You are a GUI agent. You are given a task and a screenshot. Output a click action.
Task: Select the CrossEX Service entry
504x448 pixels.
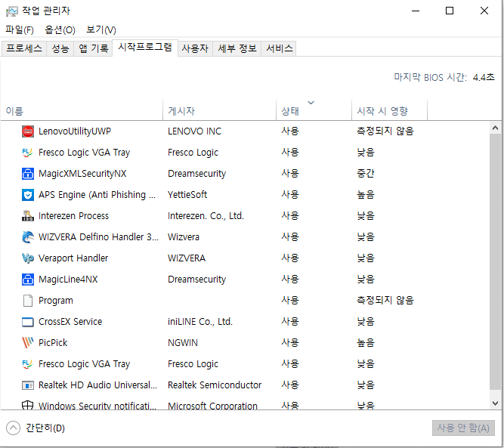pos(70,322)
